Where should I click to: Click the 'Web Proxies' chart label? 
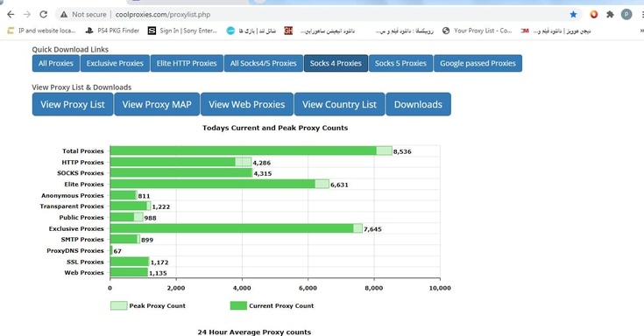84,272
